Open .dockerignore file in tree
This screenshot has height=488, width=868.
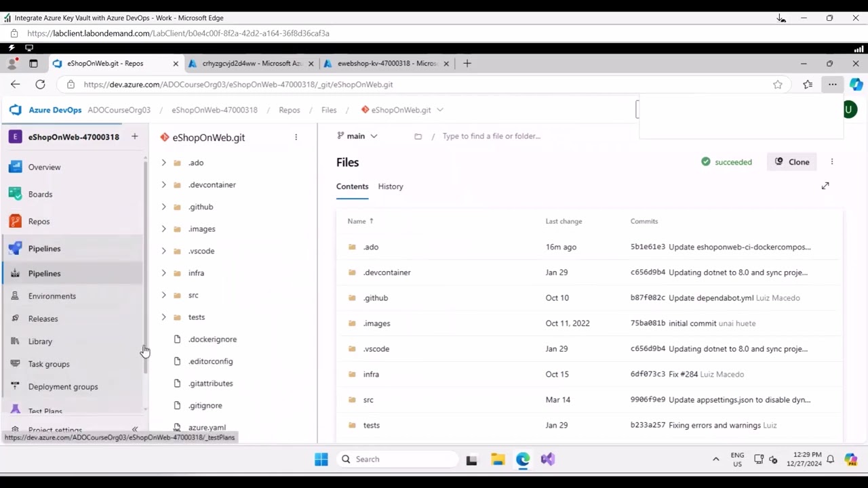coord(212,339)
